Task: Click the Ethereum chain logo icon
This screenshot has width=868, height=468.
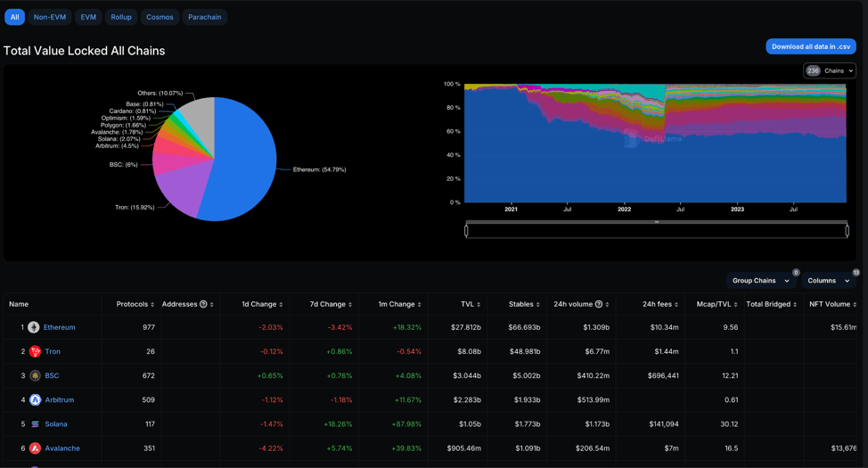Action: (34, 327)
